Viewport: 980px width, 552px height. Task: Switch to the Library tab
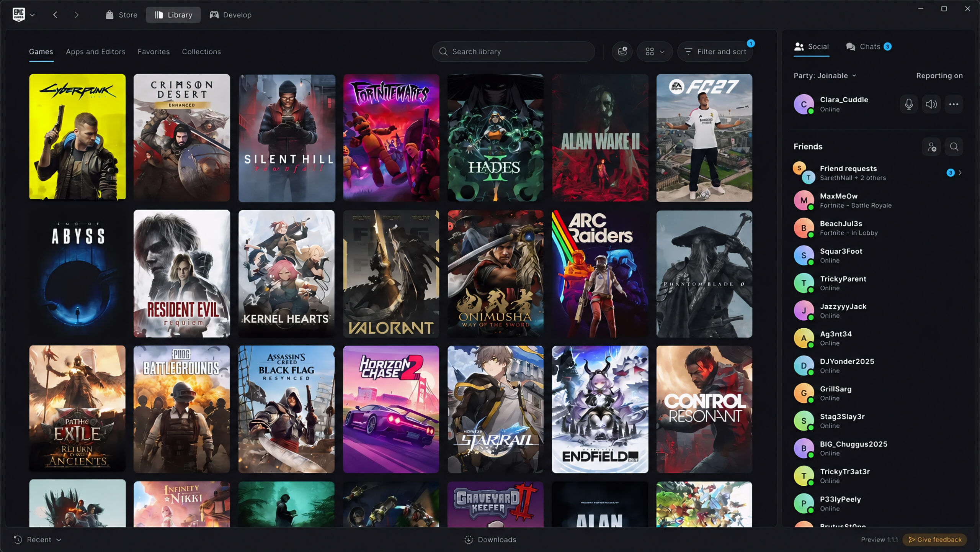pos(173,15)
